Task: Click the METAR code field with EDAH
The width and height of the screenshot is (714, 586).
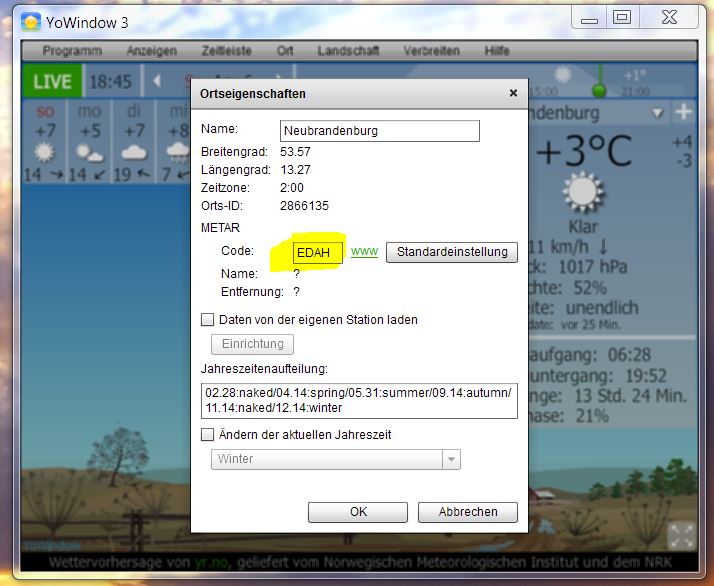Action: (318, 252)
